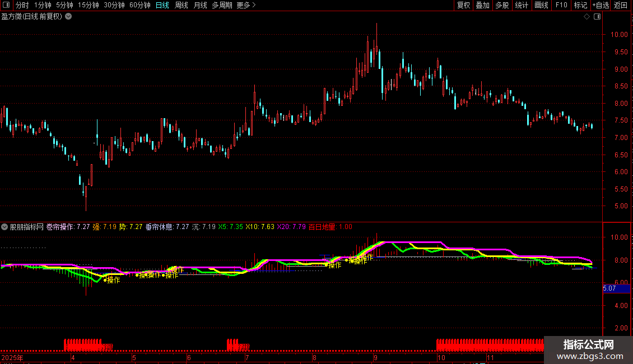Open F10 company info

[561, 5]
